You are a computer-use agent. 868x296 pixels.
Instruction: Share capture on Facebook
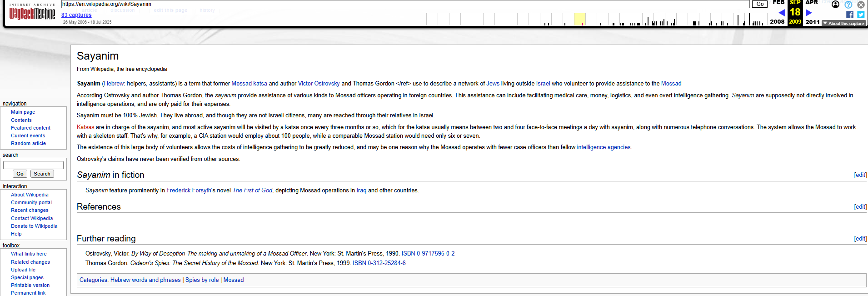pos(849,15)
